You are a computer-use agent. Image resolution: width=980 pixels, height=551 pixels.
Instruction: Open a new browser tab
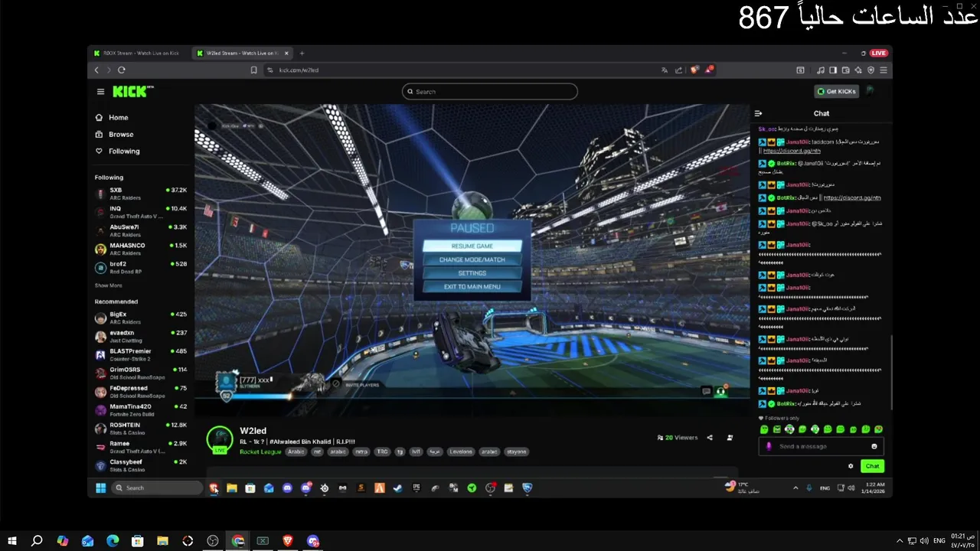click(302, 54)
